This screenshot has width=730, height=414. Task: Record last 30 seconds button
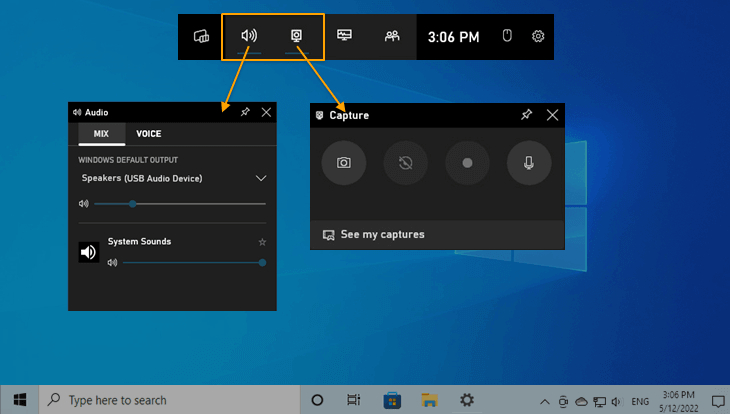(406, 163)
